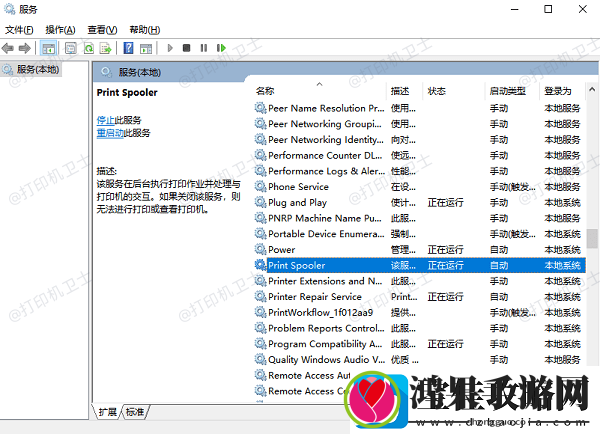The image size is (600, 434).
Task: Open the 文件(F) menu
Action: click(19, 30)
